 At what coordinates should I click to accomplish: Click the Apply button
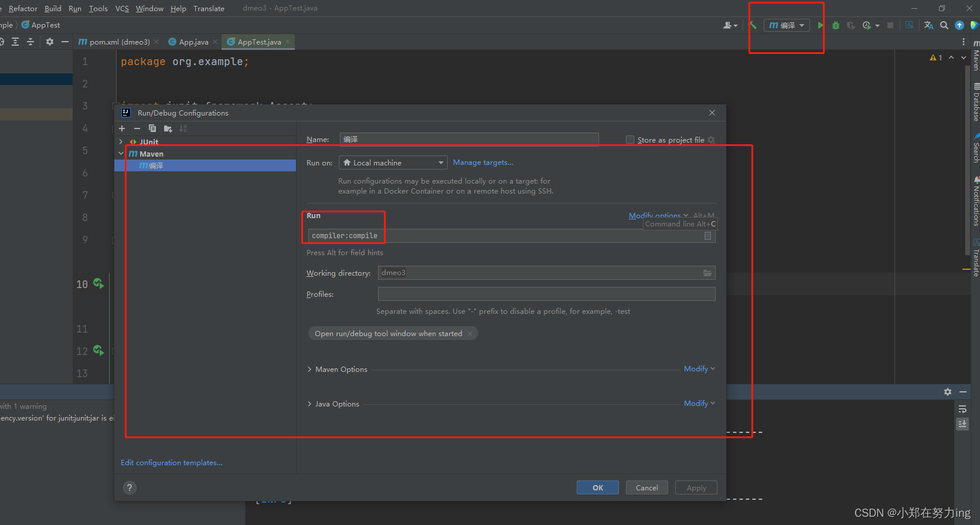coord(696,487)
